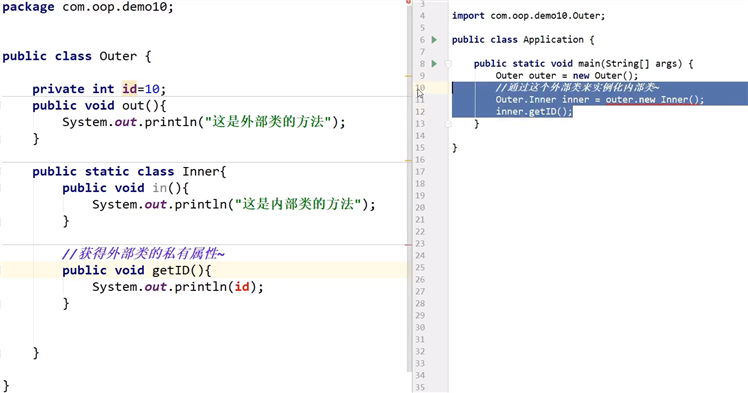Click the string "这是内部类的方法"

pyautogui.click(x=299, y=205)
